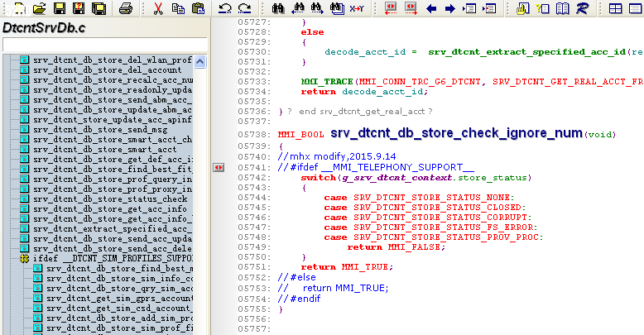This screenshot has width=644, height=335.
Task: Select srv_dtcnt_db_store_send_acc_upda symbol
Action: tap(113, 238)
